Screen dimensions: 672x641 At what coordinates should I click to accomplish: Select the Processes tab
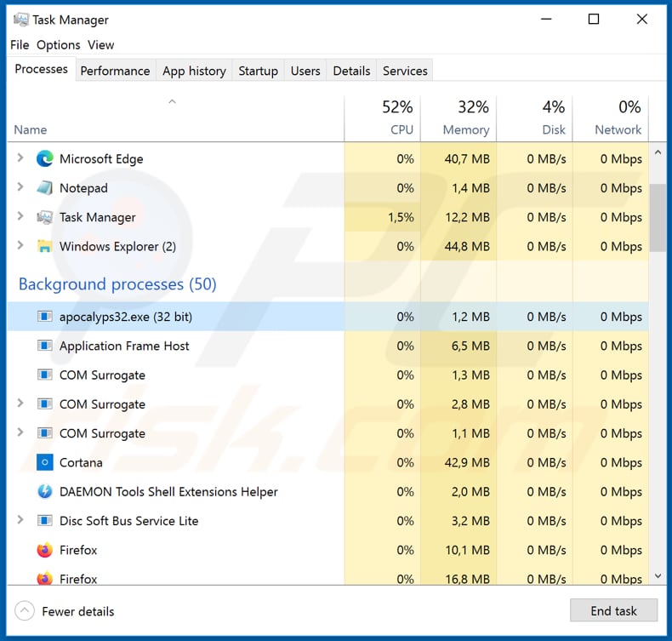coord(41,69)
